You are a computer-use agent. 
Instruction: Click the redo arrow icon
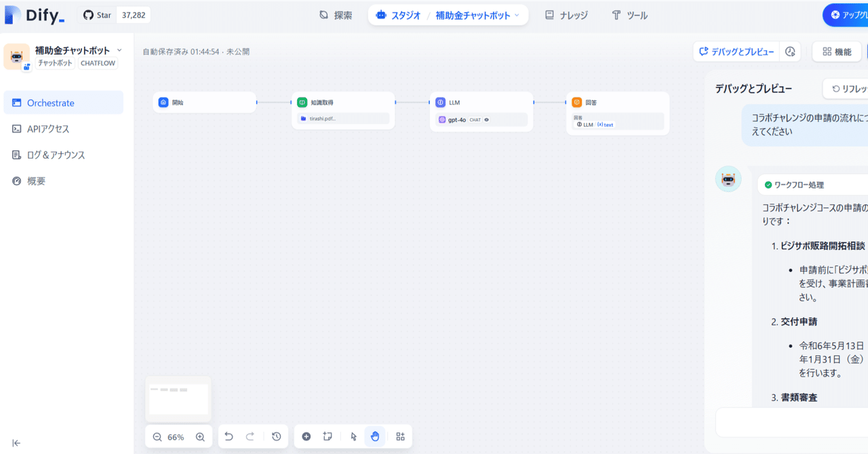point(250,436)
